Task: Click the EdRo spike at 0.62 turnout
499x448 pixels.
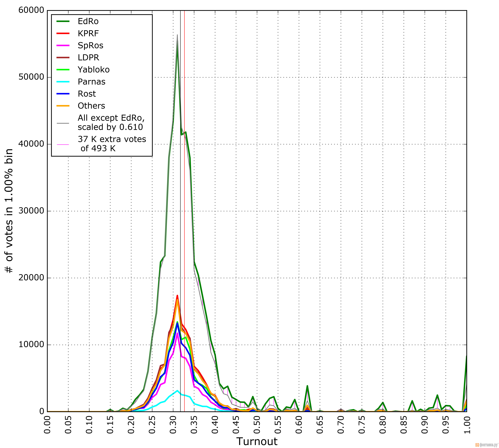Action: click(x=307, y=386)
